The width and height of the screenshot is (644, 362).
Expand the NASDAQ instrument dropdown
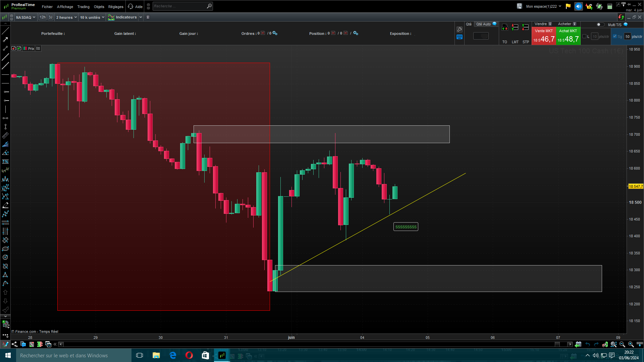25,17
